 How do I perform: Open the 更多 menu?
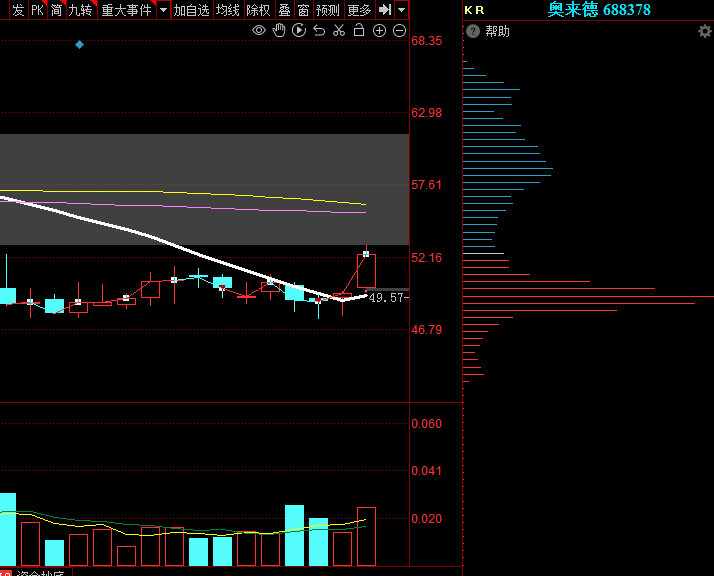(359, 10)
